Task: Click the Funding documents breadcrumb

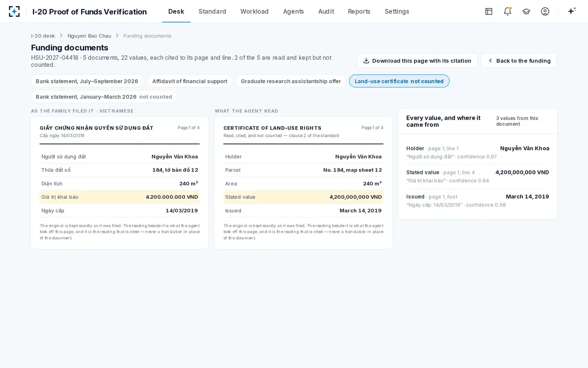Action: click(147, 36)
